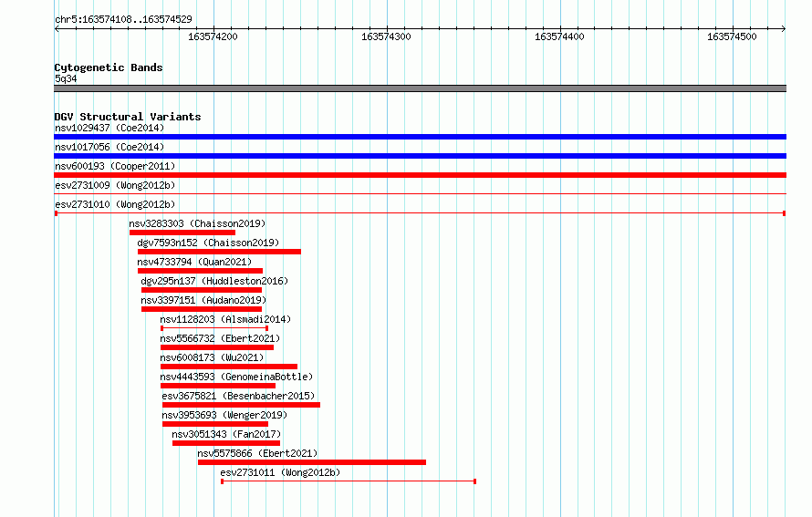Screen dimensions: 812x517
Task: Select the long red bar under nsv5575866
Action: pos(312,462)
